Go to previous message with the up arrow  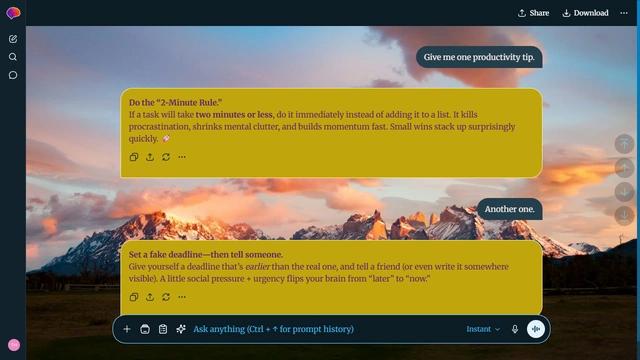pos(624,168)
